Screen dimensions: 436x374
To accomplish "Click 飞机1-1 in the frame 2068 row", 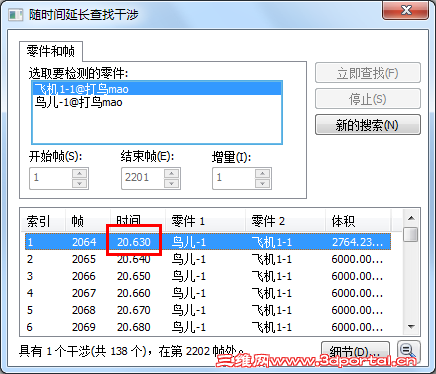I will pos(272,310).
